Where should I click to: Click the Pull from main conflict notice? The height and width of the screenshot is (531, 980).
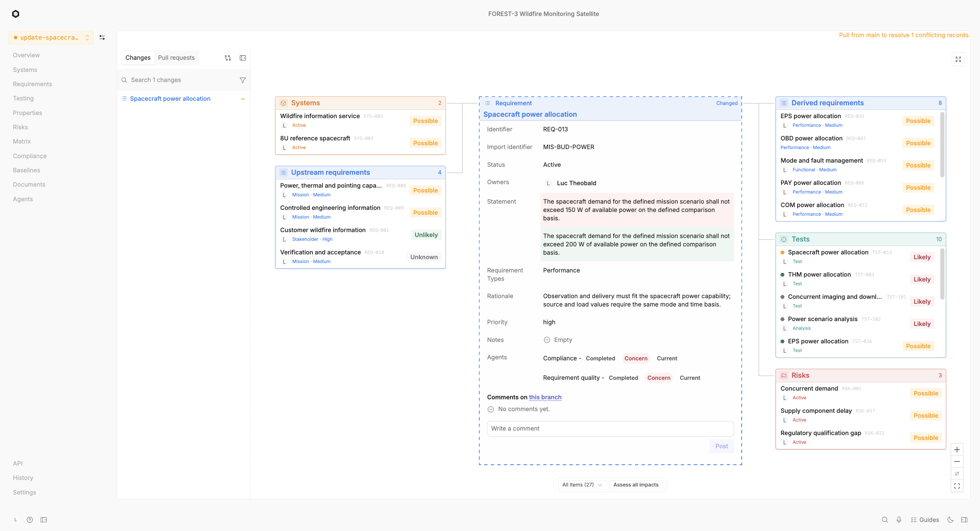[x=904, y=35]
